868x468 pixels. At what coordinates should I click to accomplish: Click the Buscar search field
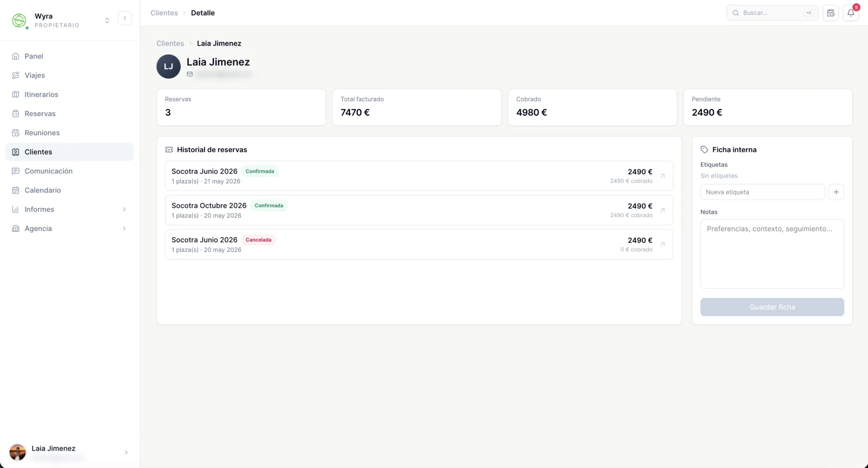coord(773,13)
